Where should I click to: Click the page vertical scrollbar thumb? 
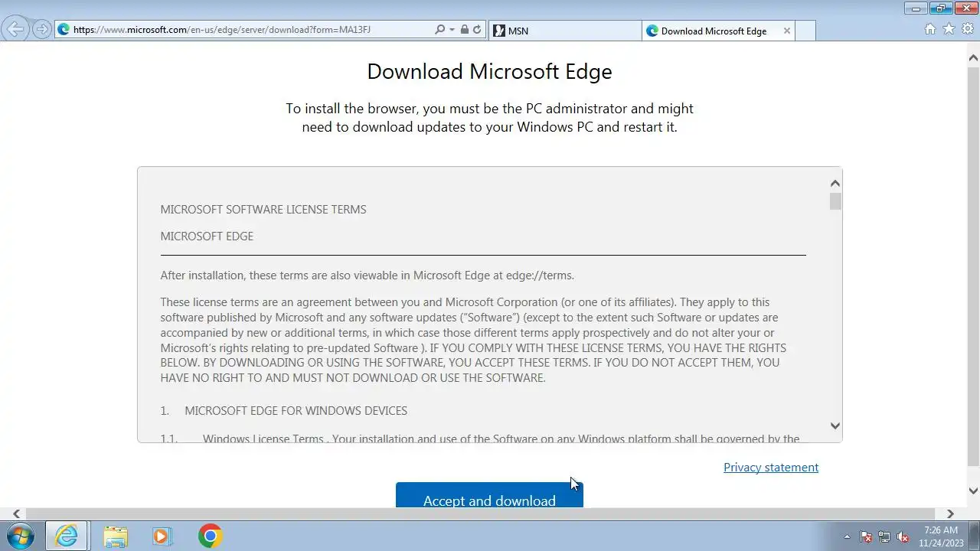(974, 266)
